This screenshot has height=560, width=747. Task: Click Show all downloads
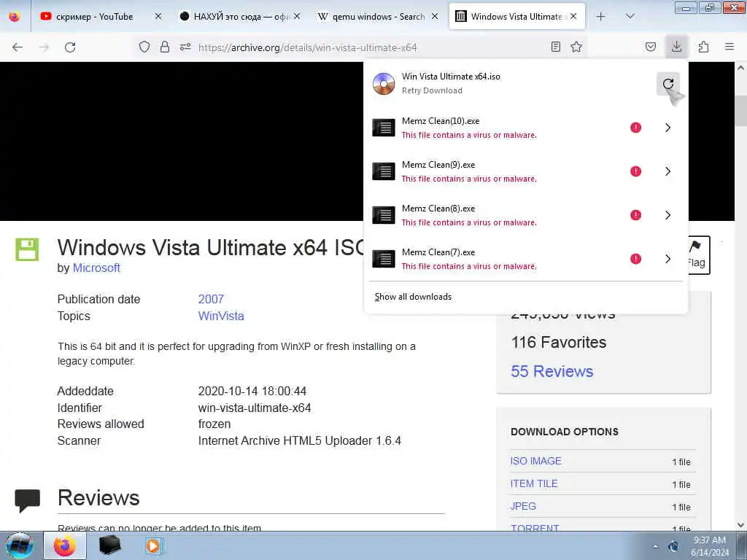click(413, 297)
